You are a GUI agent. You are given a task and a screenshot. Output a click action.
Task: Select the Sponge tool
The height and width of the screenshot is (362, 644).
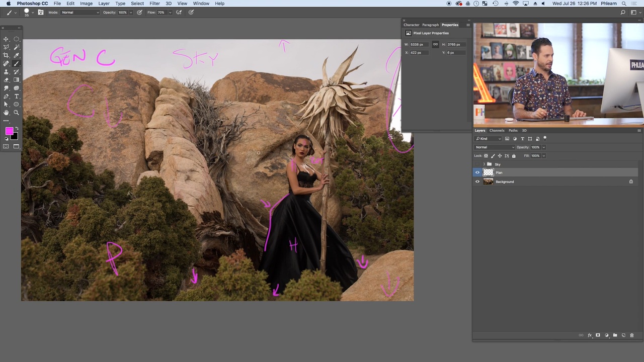pos(16,88)
